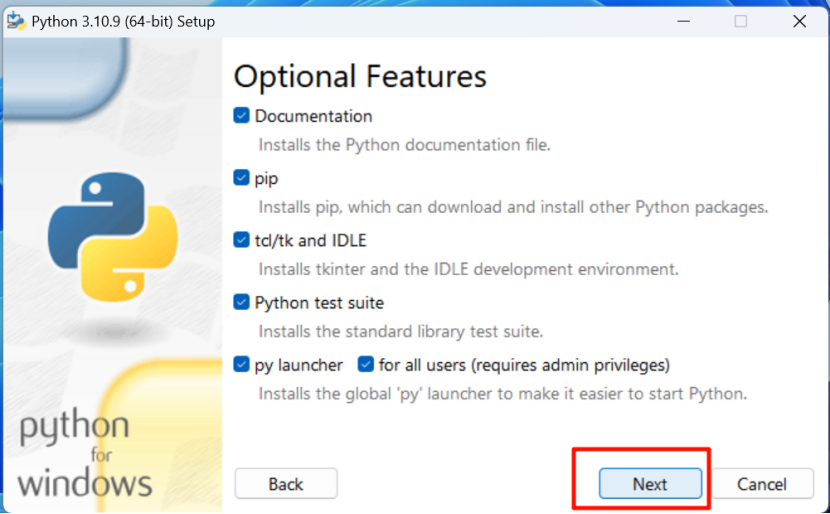Click the global 'py' launcher description text
Image resolution: width=830 pixels, height=514 pixels.
[x=503, y=394]
